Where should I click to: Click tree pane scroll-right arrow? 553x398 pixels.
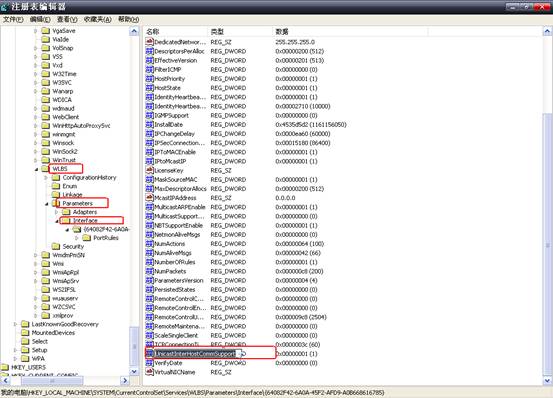pos(124,380)
